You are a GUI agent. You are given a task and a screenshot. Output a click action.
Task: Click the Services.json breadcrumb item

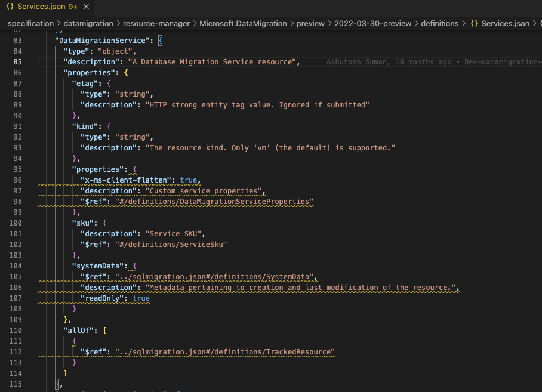tap(505, 23)
